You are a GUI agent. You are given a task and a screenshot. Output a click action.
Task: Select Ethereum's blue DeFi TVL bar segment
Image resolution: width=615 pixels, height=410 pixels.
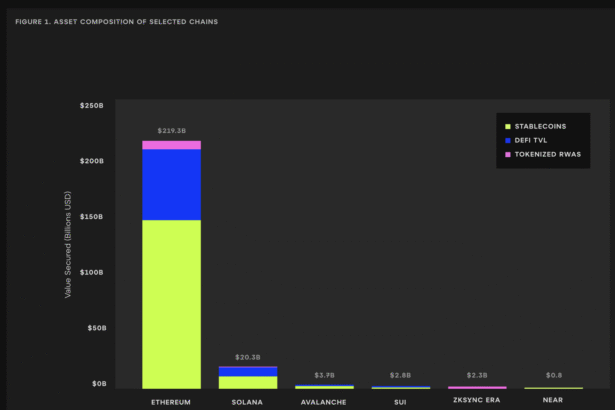tap(171, 184)
